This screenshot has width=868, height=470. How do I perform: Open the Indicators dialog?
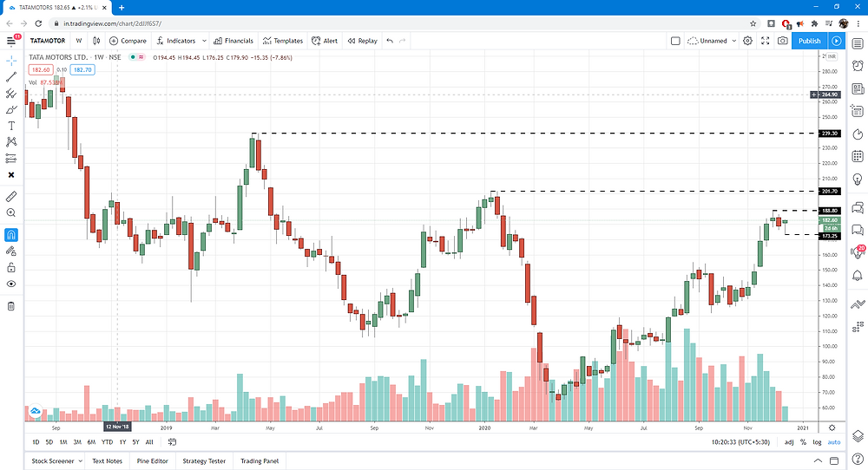tap(176, 41)
